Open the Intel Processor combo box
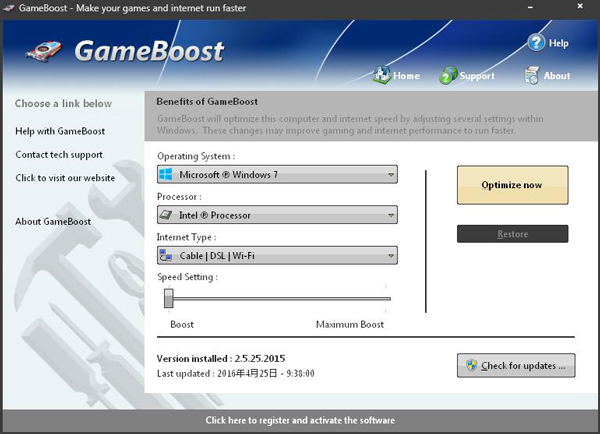600x434 pixels. click(x=277, y=215)
